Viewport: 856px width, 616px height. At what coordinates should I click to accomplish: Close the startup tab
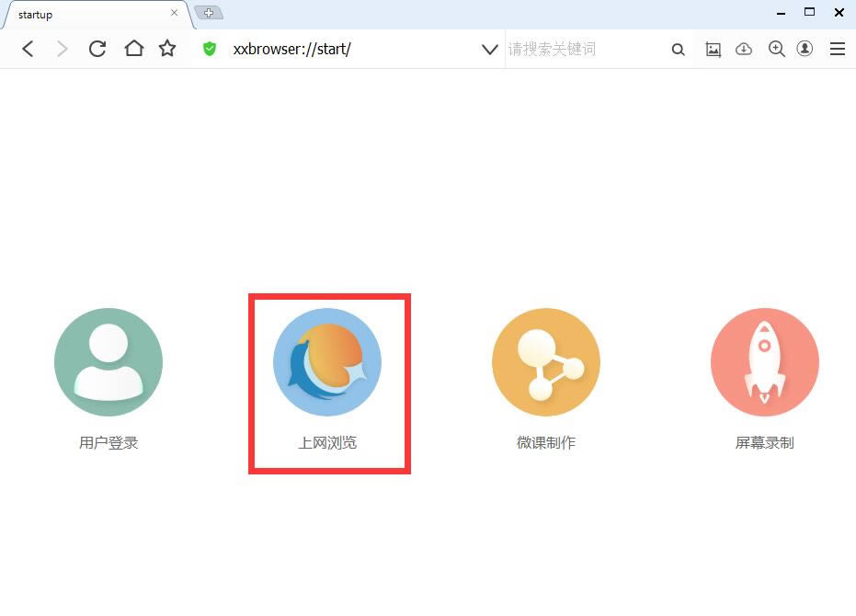[x=175, y=14]
